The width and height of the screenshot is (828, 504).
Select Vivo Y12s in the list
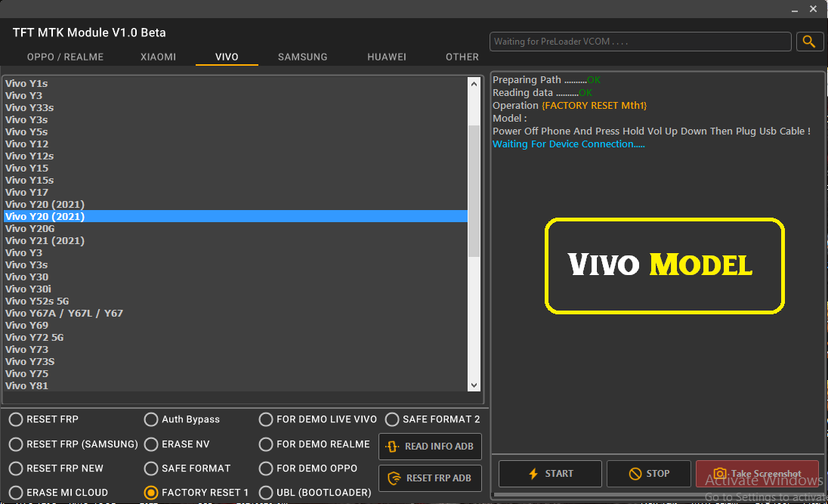click(x=236, y=156)
